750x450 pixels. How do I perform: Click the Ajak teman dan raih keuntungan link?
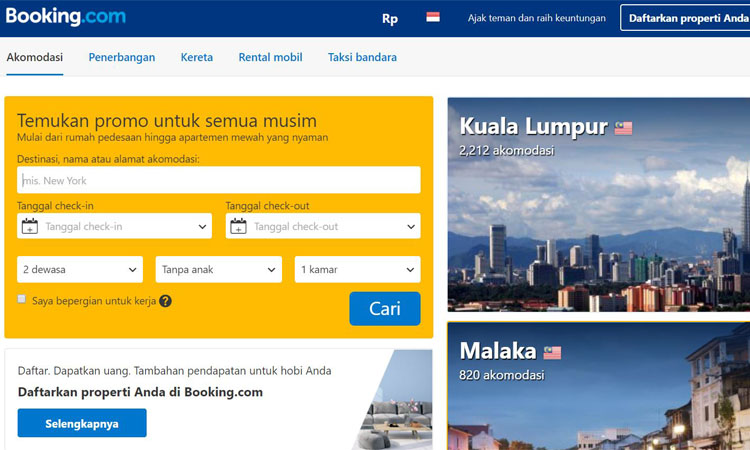pyautogui.click(x=537, y=18)
